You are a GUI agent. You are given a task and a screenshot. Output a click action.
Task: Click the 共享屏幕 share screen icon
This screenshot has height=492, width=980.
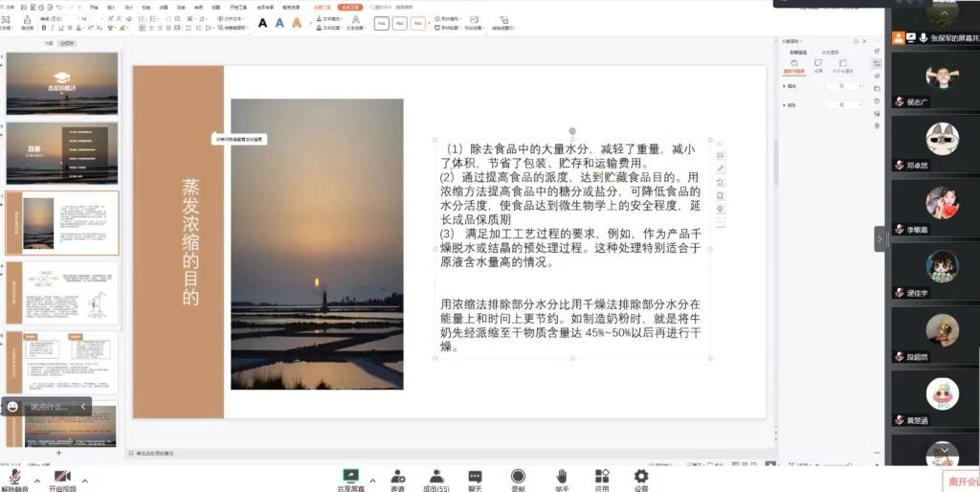(x=350, y=477)
